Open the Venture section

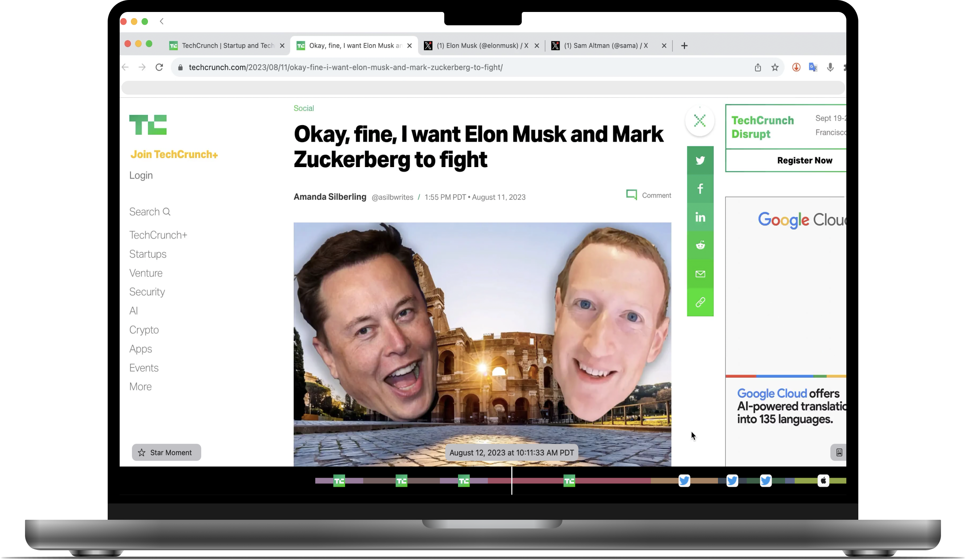point(146,273)
